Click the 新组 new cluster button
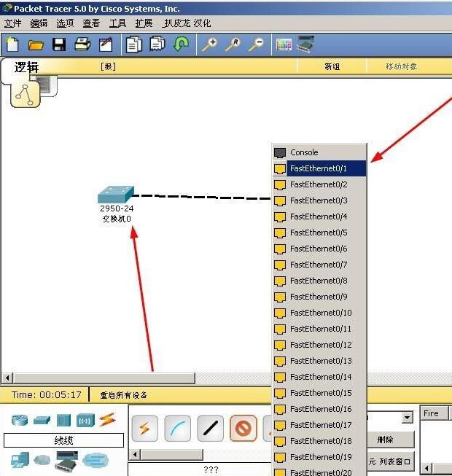Viewport: 452px width, 476px height. point(332,66)
